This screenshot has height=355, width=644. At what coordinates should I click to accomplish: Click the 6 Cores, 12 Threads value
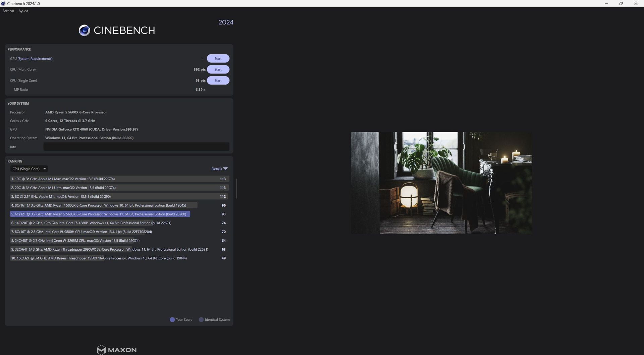(70, 121)
